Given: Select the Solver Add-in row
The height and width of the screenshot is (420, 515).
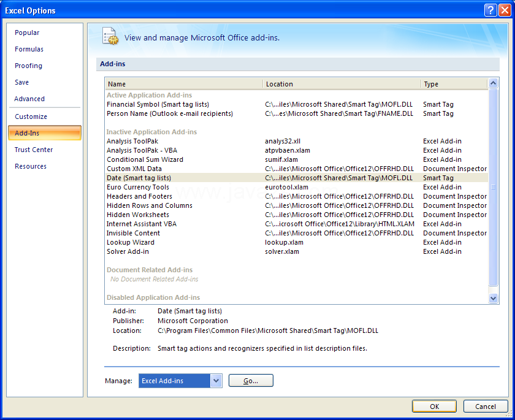Looking at the screenshot, I should click(x=297, y=251).
